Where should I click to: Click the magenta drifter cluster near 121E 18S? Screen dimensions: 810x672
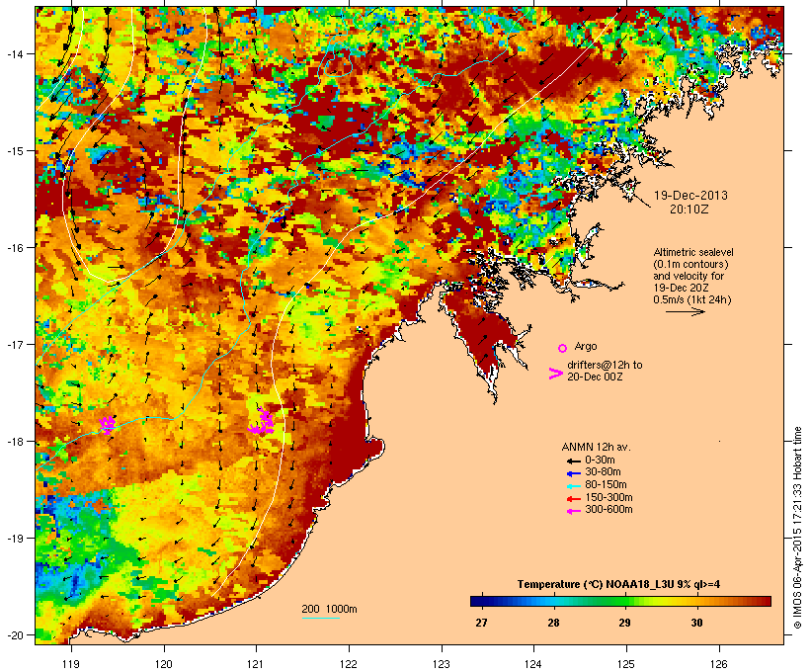(262, 422)
